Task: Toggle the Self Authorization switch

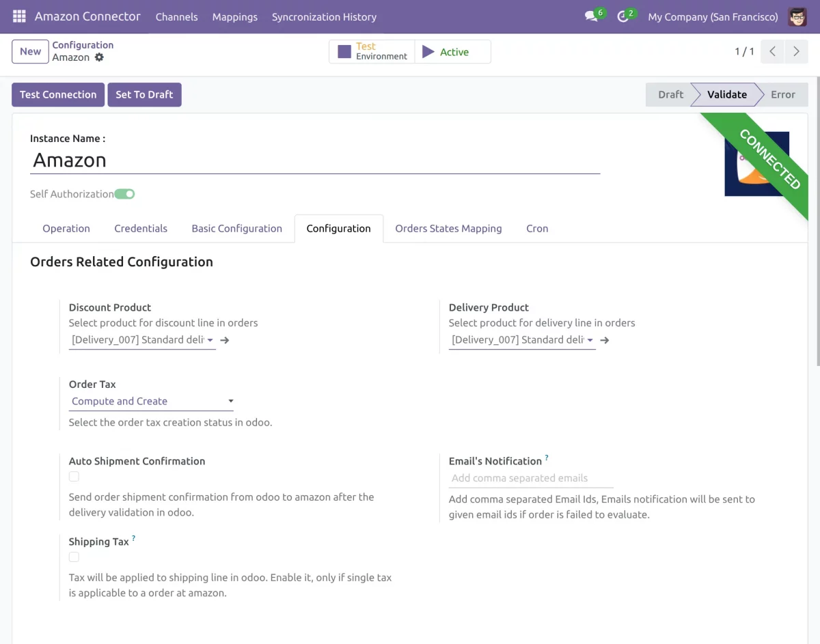Action: point(124,194)
